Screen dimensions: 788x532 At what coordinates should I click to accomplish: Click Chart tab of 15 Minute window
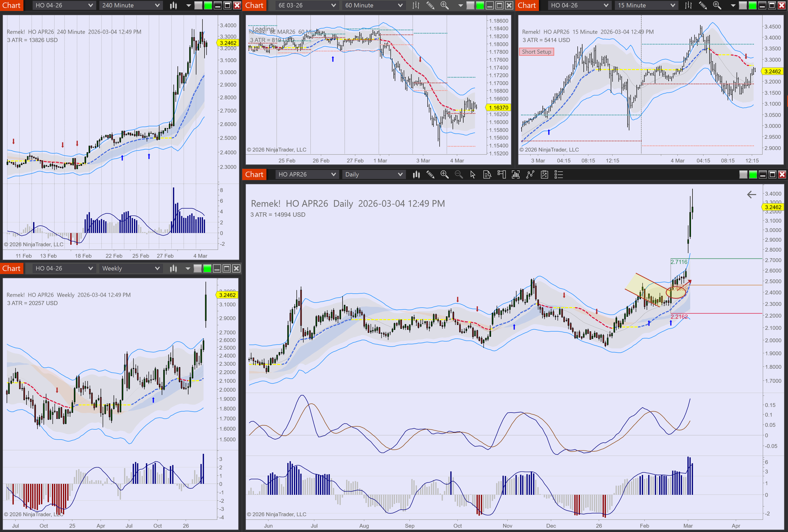[x=527, y=5]
